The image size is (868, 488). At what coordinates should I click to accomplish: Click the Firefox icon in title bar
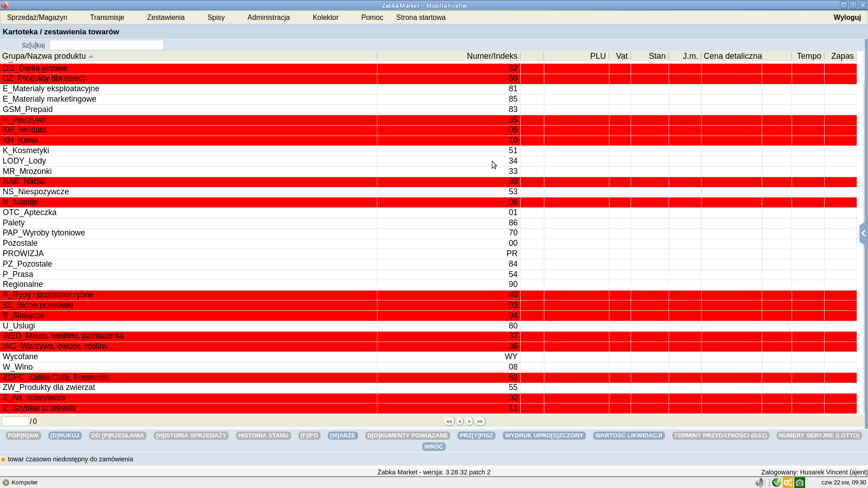pyautogui.click(x=5, y=5)
